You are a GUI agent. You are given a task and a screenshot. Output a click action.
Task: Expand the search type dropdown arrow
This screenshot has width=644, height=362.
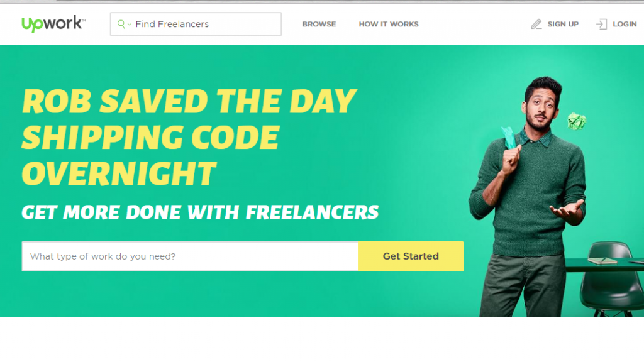click(130, 25)
